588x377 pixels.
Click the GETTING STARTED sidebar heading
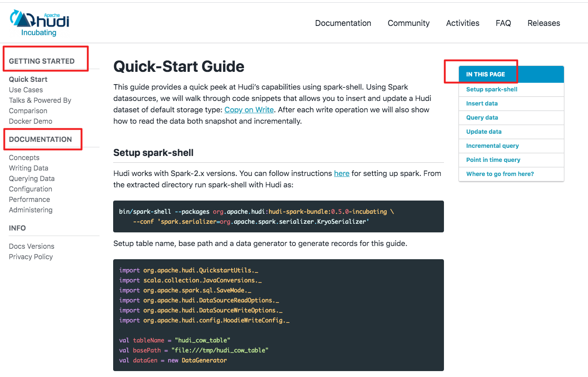pos(42,61)
